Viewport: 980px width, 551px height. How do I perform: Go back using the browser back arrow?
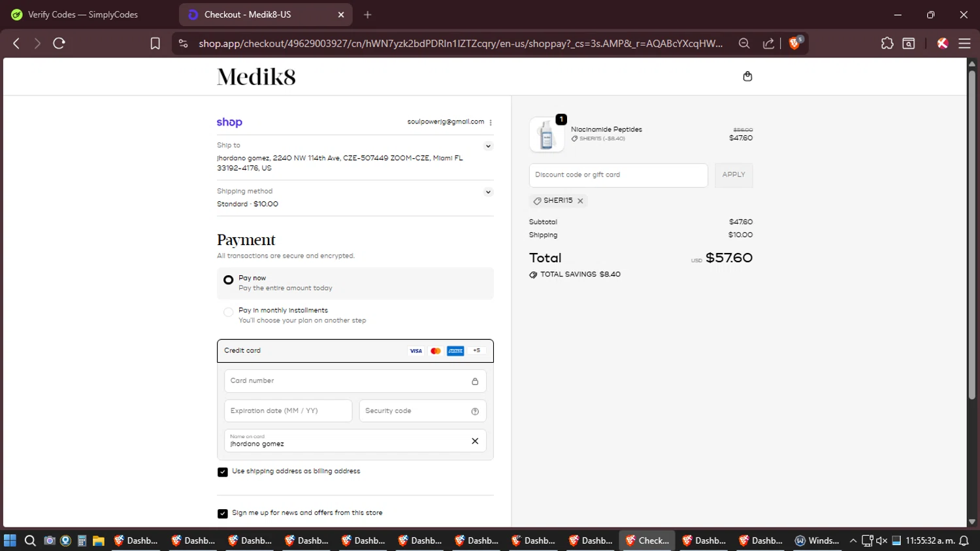16,43
